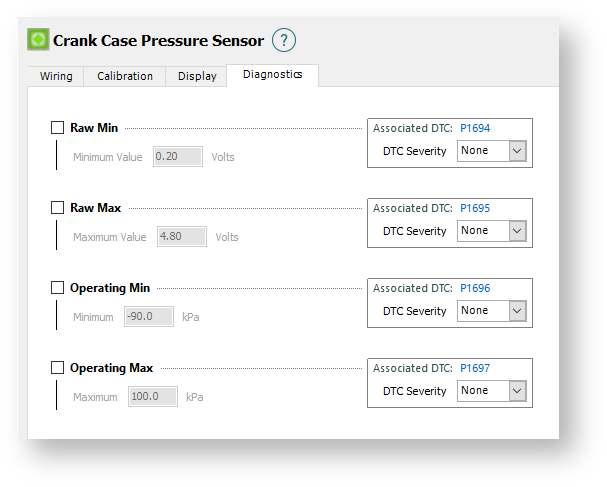Image resolution: width=607 pixels, height=487 pixels.
Task: Open help with the question mark icon
Action: tap(285, 40)
